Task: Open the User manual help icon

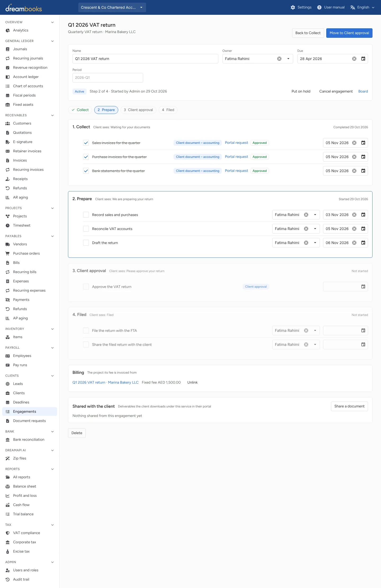Action: click(x=319, y=7)
